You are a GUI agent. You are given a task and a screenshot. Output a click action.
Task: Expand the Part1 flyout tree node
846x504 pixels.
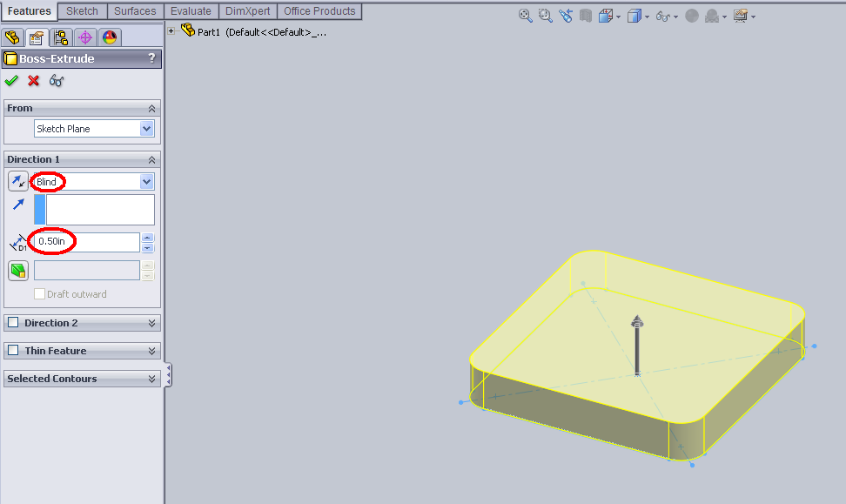click(x=171, y=30)
